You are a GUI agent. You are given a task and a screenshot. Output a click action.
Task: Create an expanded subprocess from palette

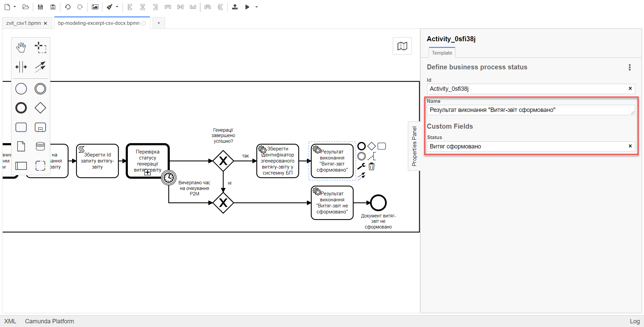pyautogui.click(x=40, y=127)
